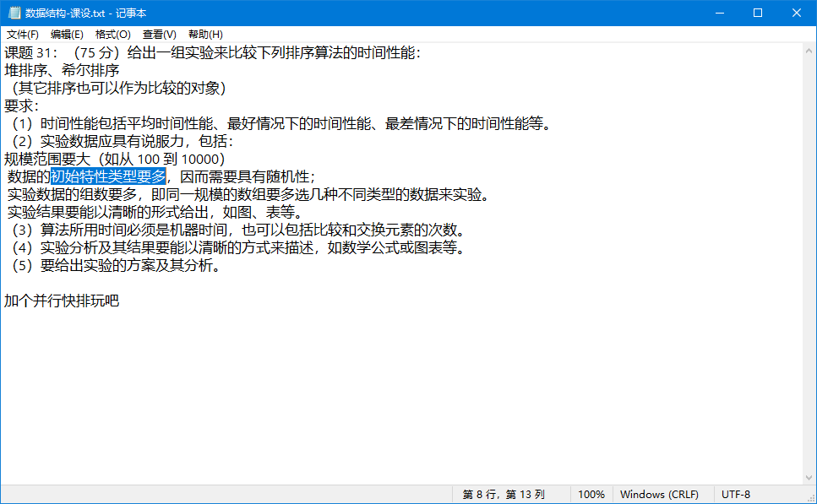Maximize the Notepad window
The height and width of the screenshot is (504, 817).
(758, 13)
